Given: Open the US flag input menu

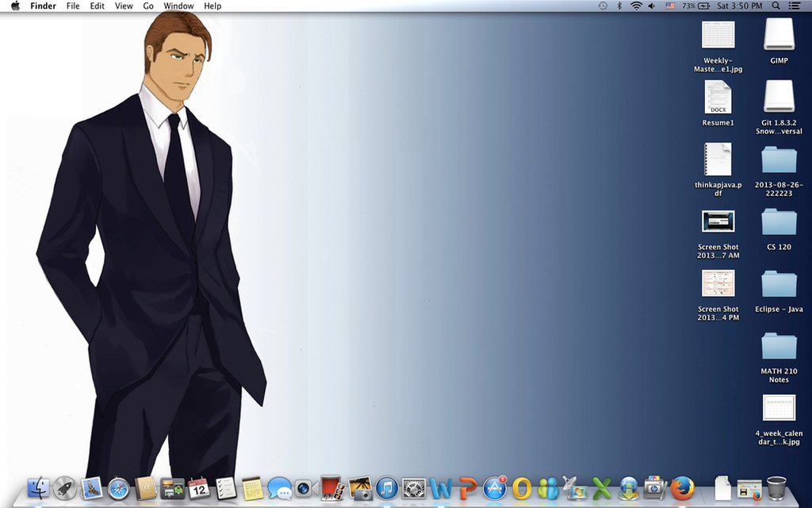Looking at the screenshot, I should (x=671, y=6).
